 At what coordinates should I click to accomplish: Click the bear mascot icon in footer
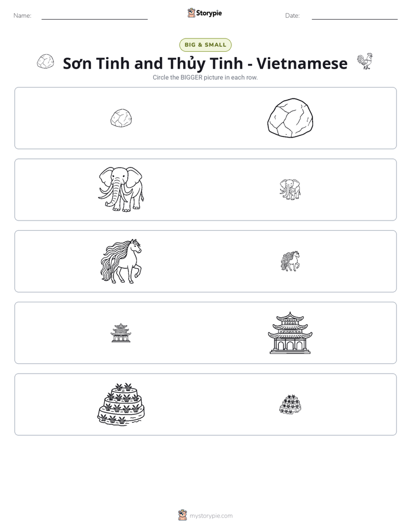[x=182, y=515]
